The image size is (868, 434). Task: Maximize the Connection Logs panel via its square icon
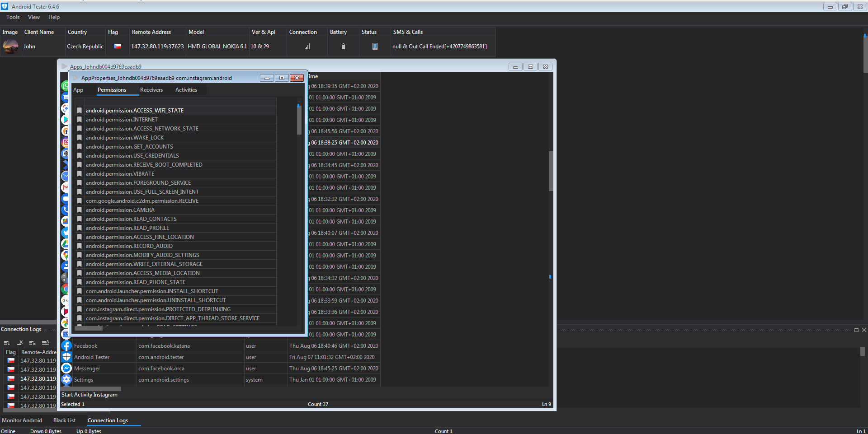pyautogui.click(x=856, y=330)
